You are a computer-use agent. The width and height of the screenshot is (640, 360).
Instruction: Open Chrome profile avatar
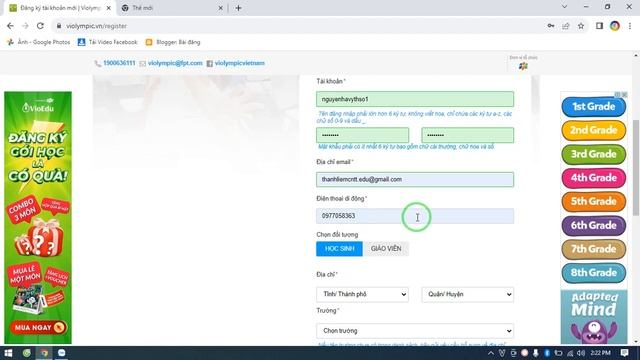(615, 26)
